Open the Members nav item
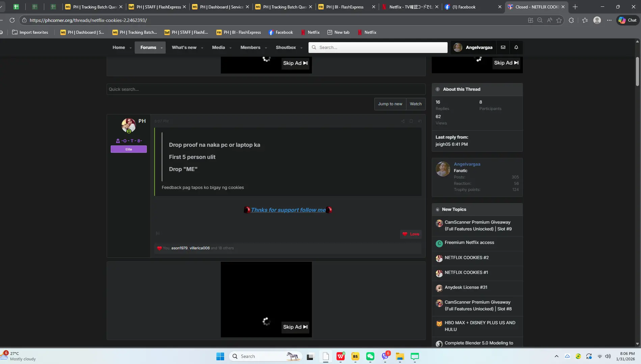 (250, 48)
